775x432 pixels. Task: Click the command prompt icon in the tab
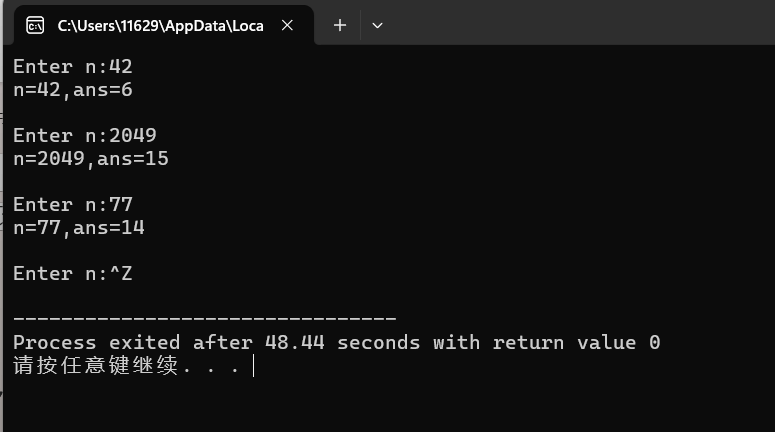click(35, 26)
